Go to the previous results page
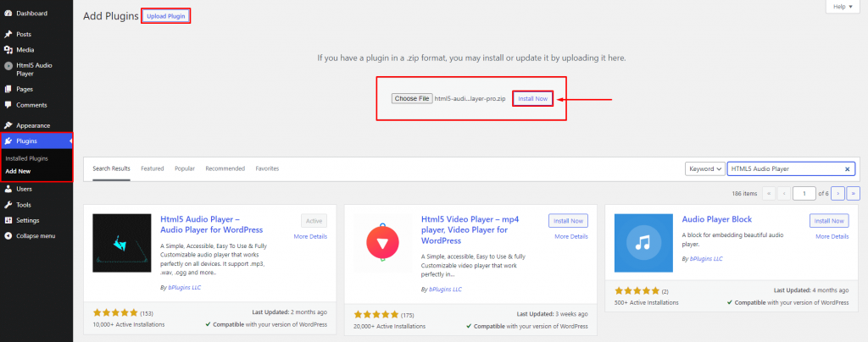Screen dimensions: 868x342 784,193
